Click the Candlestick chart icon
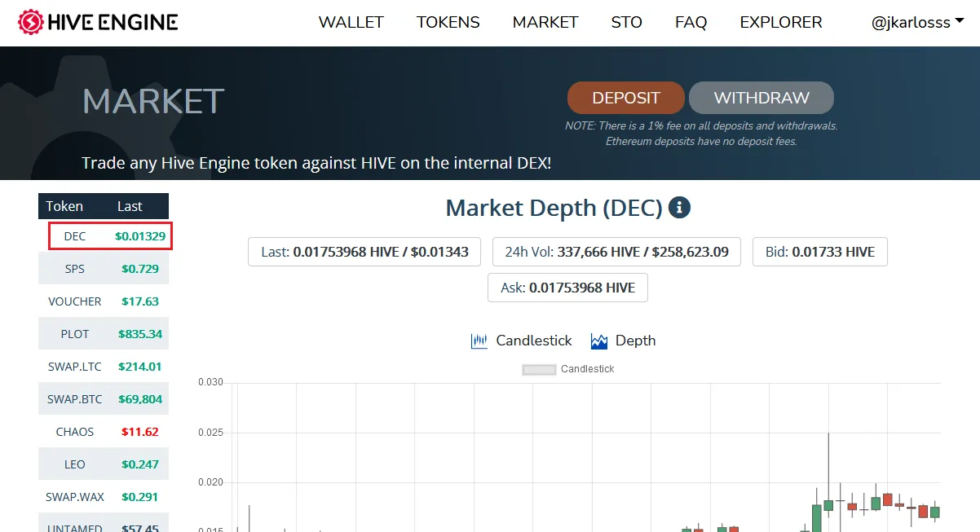Viewport: 980px width, 532px height. click(x=479, y=341)
